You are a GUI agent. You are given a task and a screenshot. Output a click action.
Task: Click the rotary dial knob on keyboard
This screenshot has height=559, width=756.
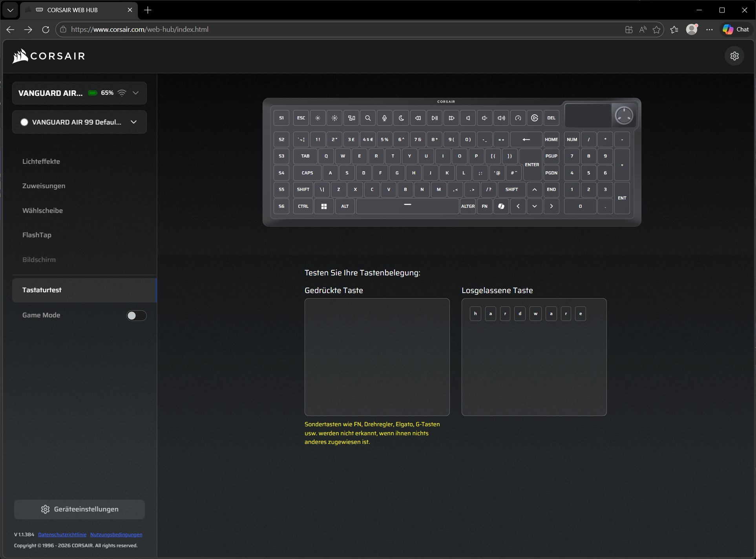coord(624,115)
